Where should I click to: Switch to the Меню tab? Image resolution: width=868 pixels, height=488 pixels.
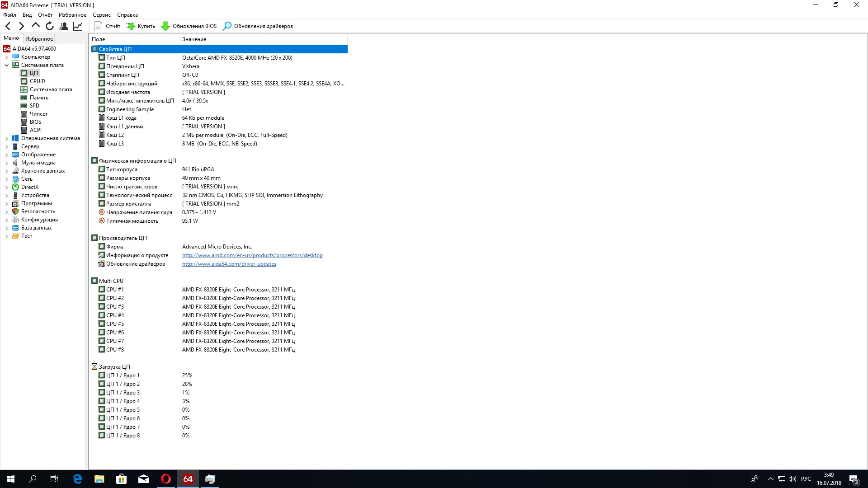click(x=11, y=38)
